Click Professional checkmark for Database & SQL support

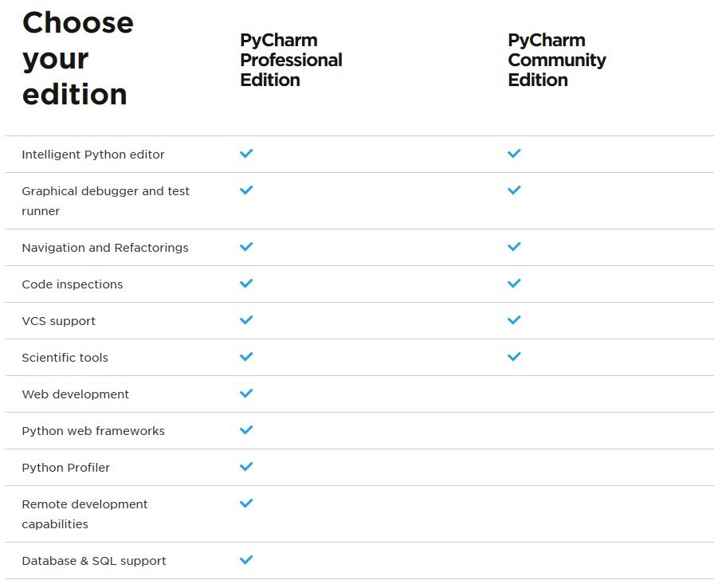[x=246, y=560]
